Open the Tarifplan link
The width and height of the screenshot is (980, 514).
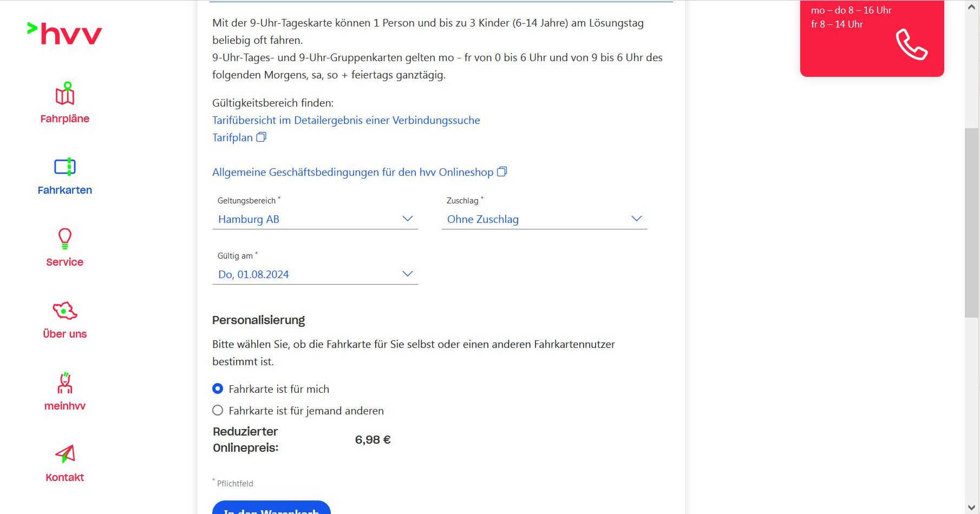point(232,137)
